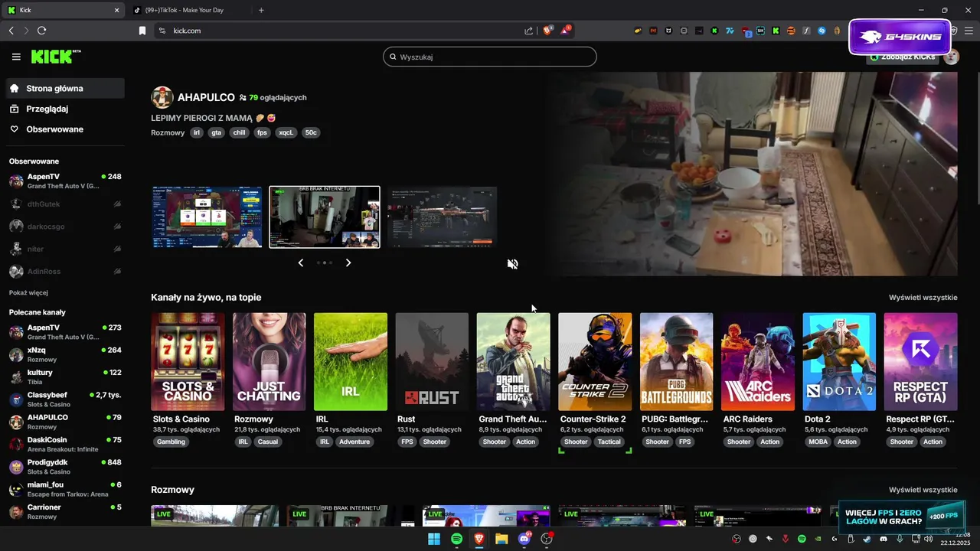Select the first carousel stream thumbnail
The width and height of the screenshot is (980, 551).
[x=207, y=217]
